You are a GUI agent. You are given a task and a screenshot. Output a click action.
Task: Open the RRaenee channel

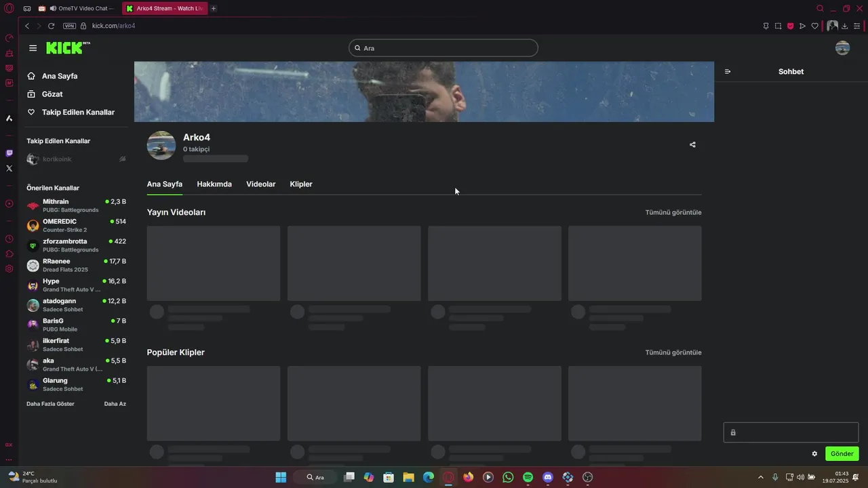point(76,265)
